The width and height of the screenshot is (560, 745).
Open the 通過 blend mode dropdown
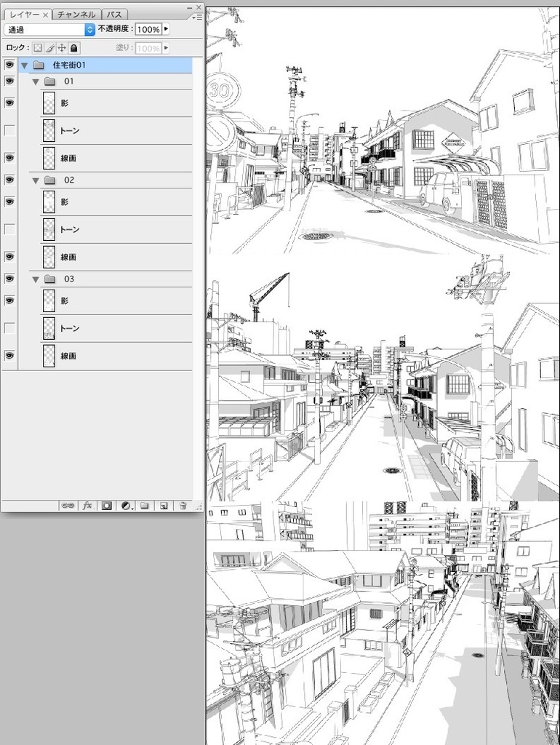(50, 29)
